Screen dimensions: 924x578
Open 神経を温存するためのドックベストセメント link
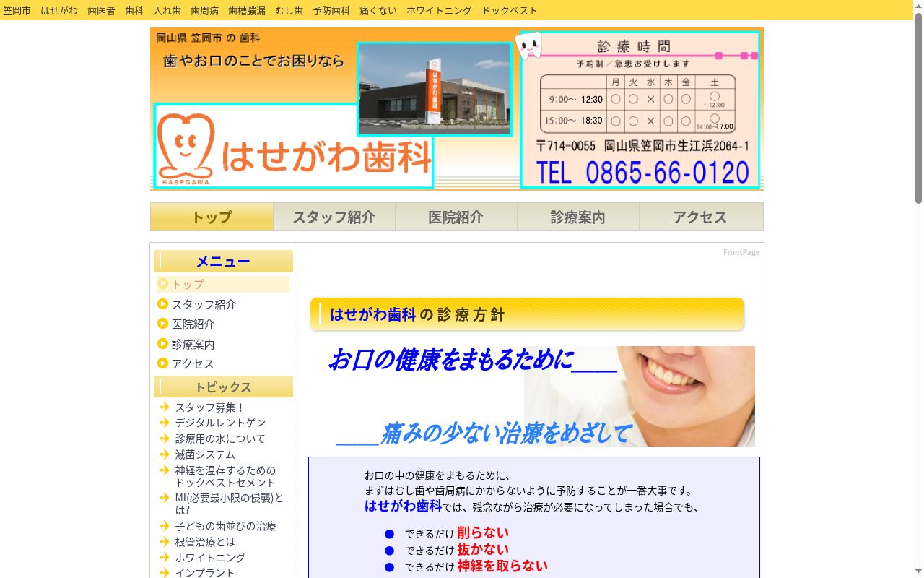coord(226,476)
